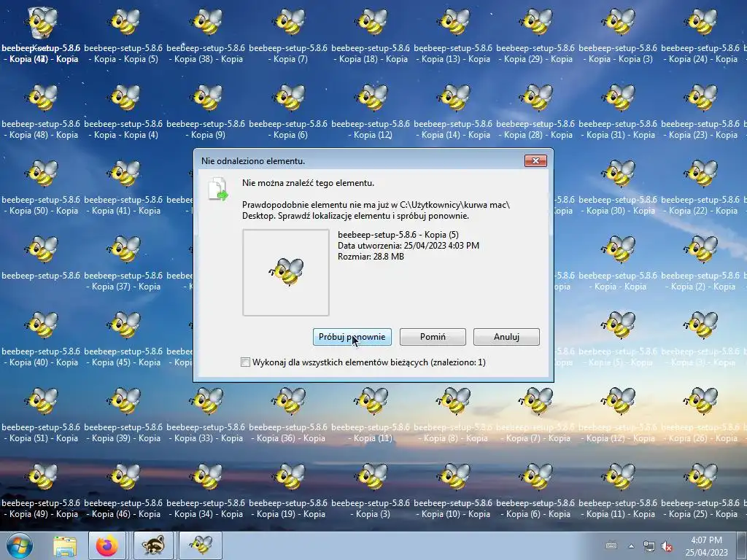Click the muted volume tray icon
This screenshot has width=747, height=560.
[667, 546]
